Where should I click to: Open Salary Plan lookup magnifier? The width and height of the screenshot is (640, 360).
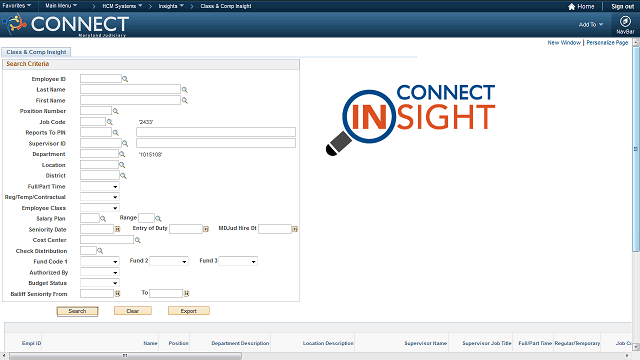pos(103,219)
